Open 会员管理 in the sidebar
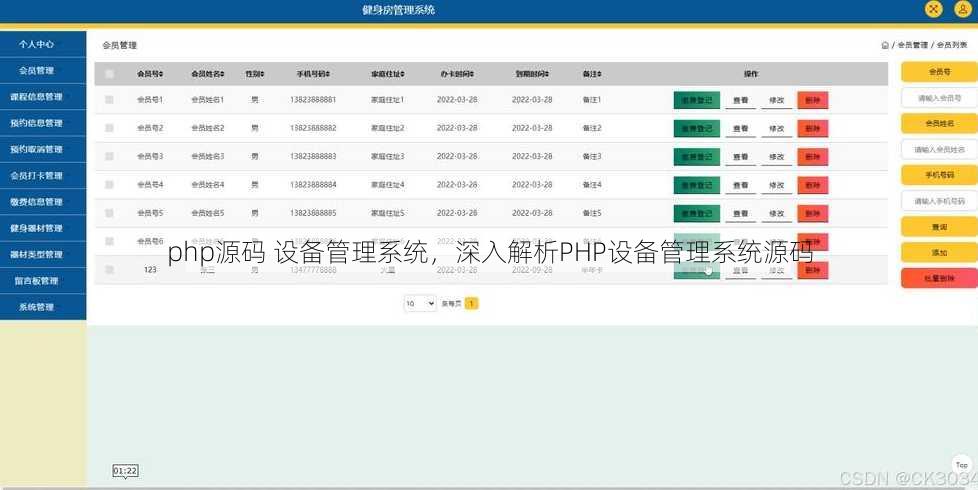This screenshot has height=490, width=978. pyautogui.click(x=43, y=70)
